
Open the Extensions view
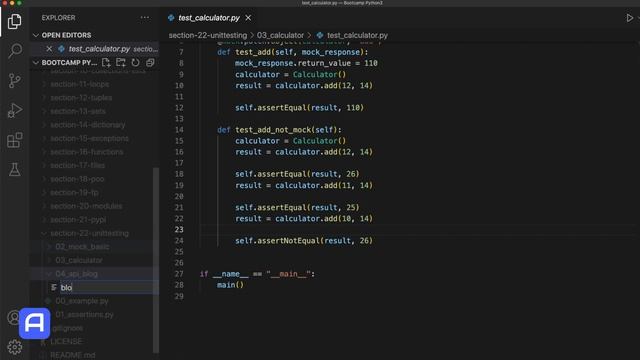coord(15,140)
